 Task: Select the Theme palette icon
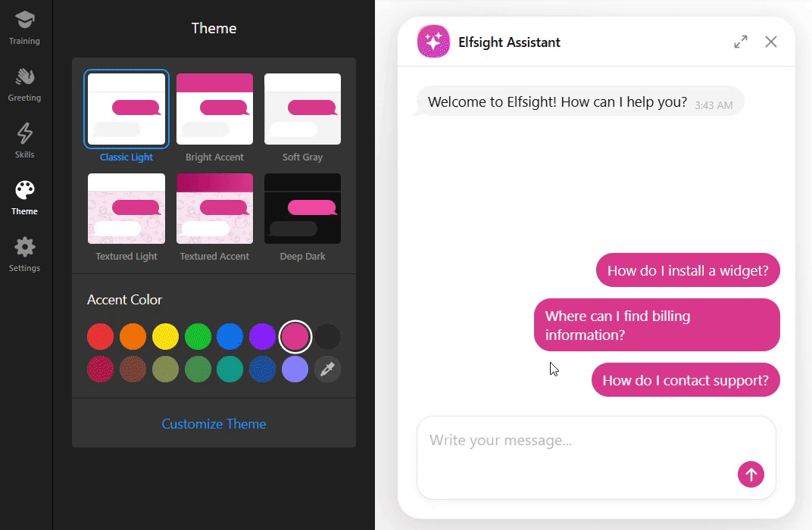click(24, 191)
